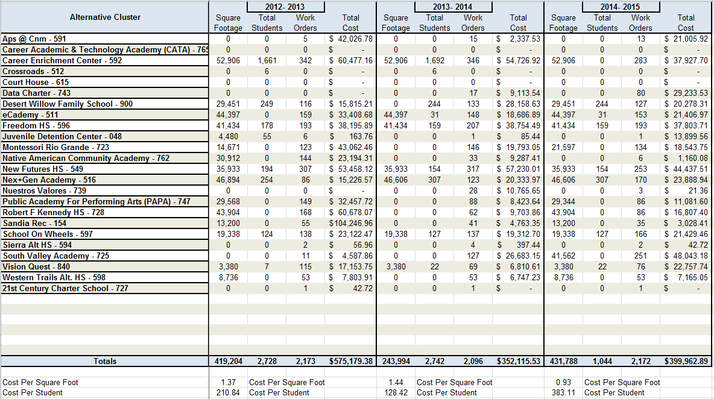714x399 pixels.
Task: Click the 2012-2013 Square Footage column header
Action: coord(228,23)
